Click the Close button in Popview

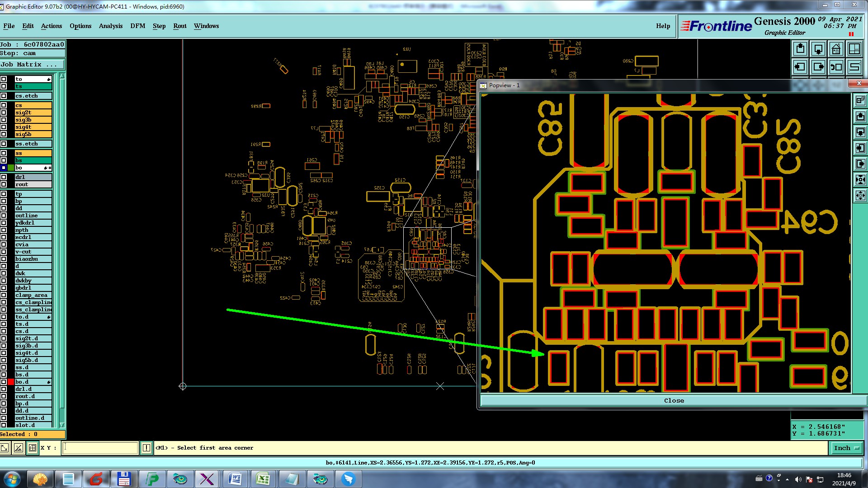pyautogui.click(x=674, y=400)
